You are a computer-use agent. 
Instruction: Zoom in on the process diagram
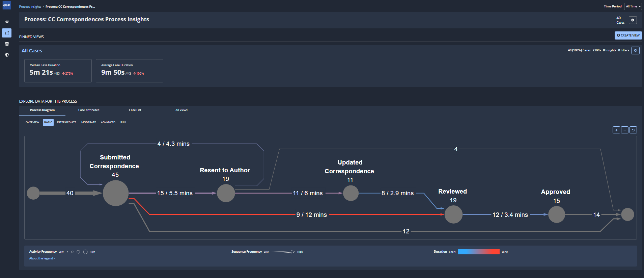[616, 130]
